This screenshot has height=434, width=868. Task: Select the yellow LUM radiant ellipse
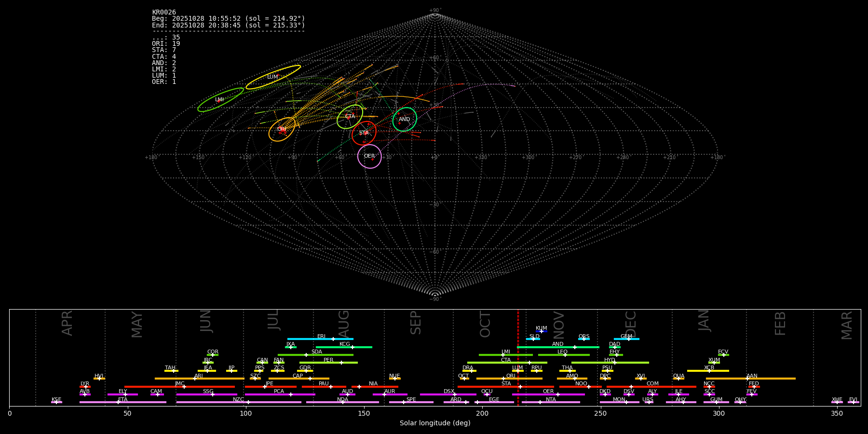click(273, 77)
